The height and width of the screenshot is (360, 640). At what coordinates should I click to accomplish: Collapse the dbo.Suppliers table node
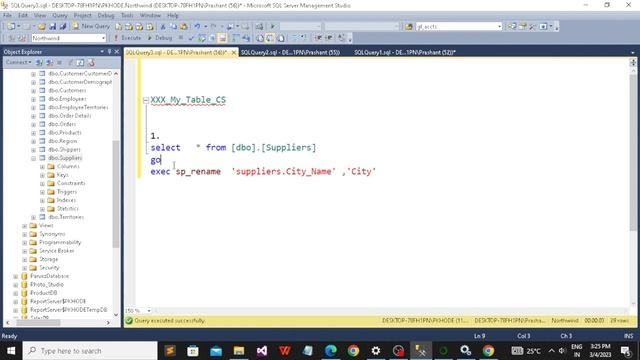tap(33, 158)
